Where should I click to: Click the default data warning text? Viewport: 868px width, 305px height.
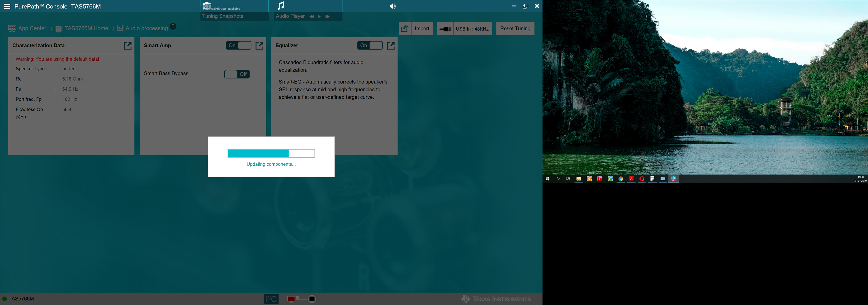point(57,59)
